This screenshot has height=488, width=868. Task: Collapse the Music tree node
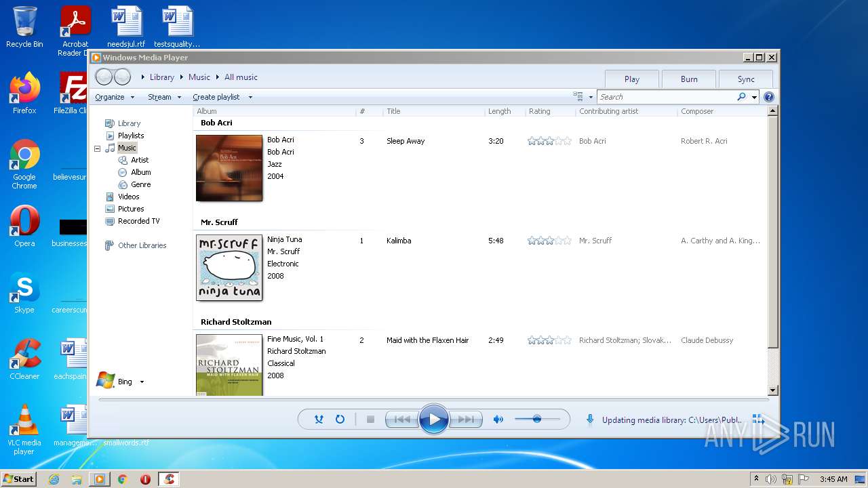(97, 148)
